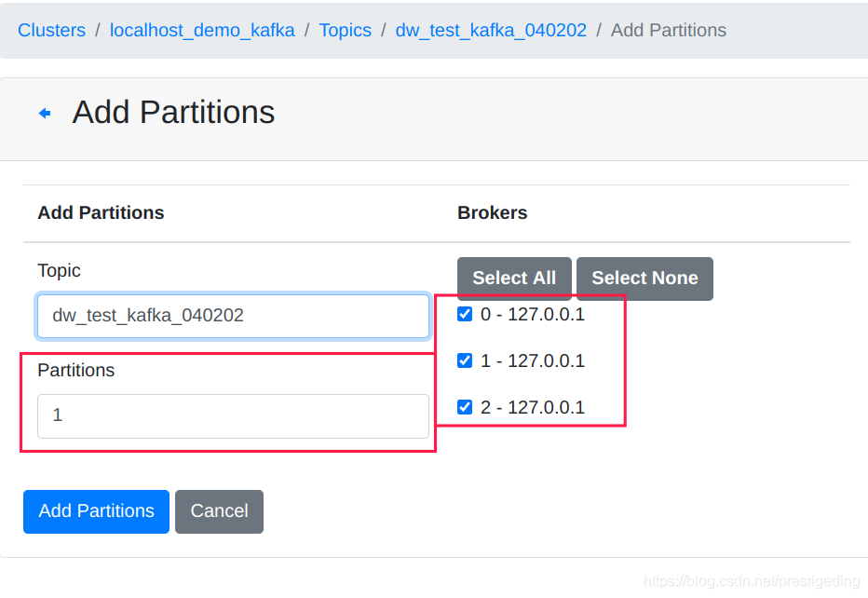The width and height of the screenshot is (868, 598).
Task: Click the blog.csdn.net watermark URL
Action: 752,581
